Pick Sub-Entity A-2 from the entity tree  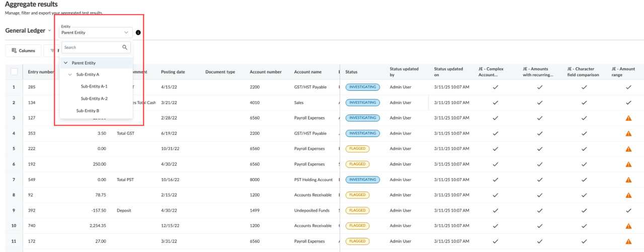pyautogui.click(x=94, y=98)
